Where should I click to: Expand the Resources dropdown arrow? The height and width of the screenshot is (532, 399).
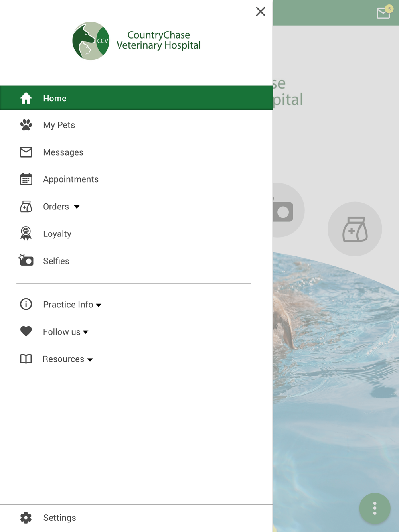(90, 360)
